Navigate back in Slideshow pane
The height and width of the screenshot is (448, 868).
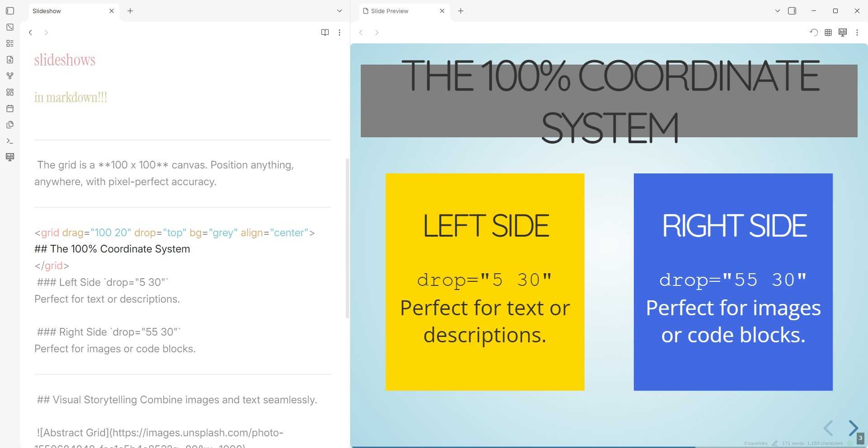[30, 33]
